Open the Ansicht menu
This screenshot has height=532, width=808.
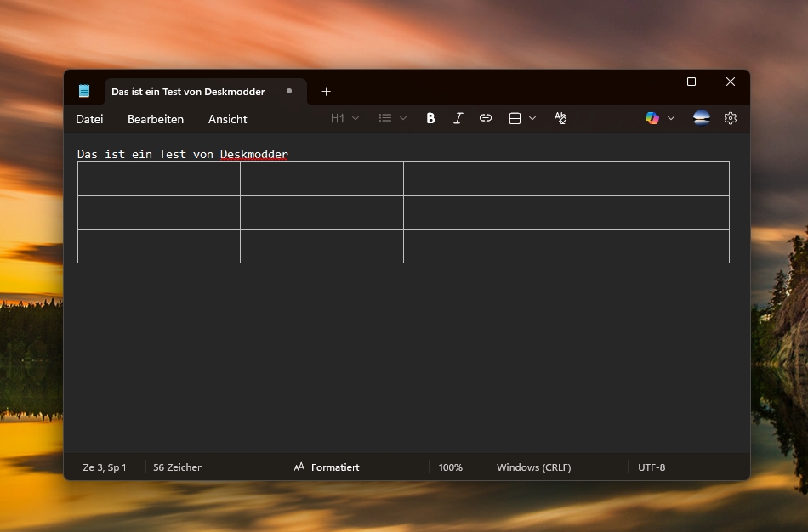pyautogui.click(x=228, y=119)
